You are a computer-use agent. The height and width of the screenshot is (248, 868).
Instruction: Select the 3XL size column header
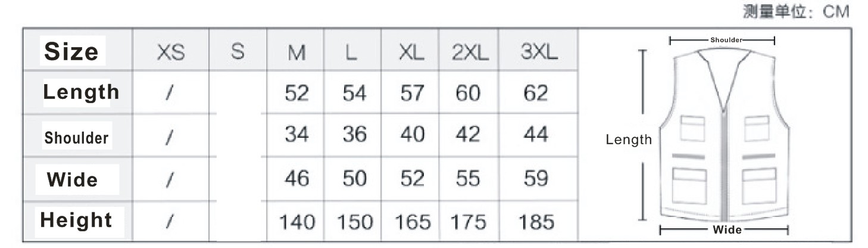(x=539, y=52)
